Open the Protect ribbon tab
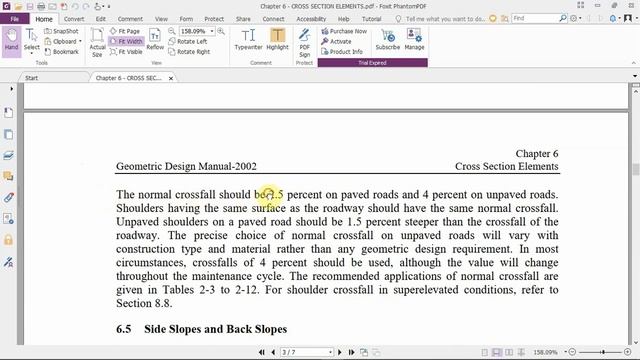This screenshot has width=640, height=360. tap(214, 19)
